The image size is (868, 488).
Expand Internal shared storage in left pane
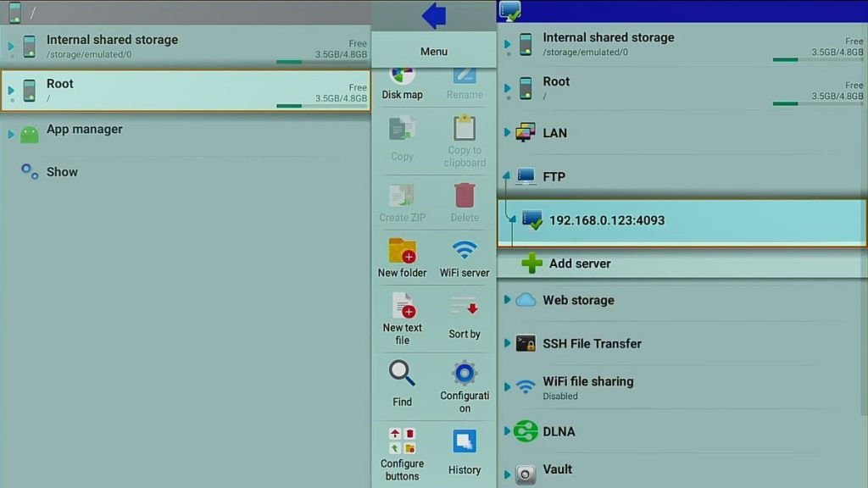point(11,47)
